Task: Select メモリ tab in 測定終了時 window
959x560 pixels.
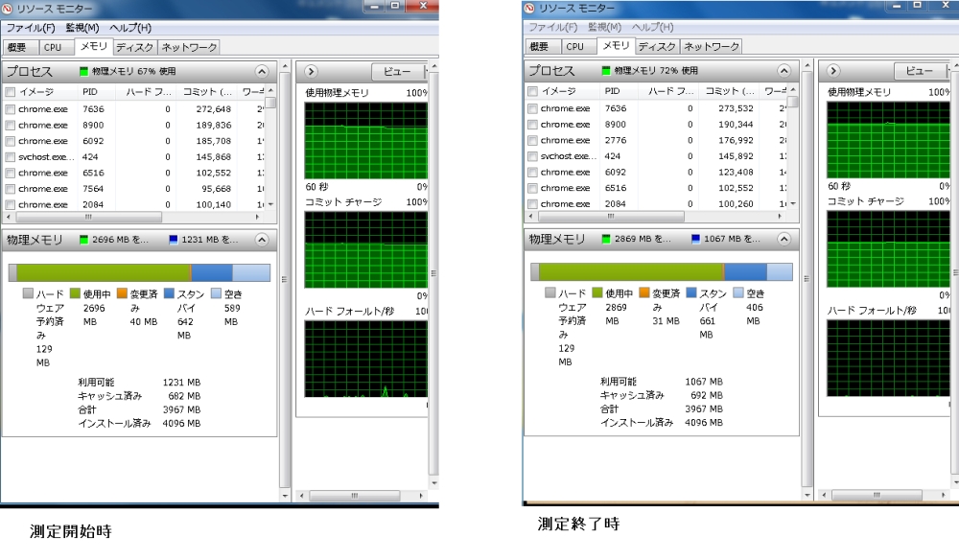Action: point(617,46)
